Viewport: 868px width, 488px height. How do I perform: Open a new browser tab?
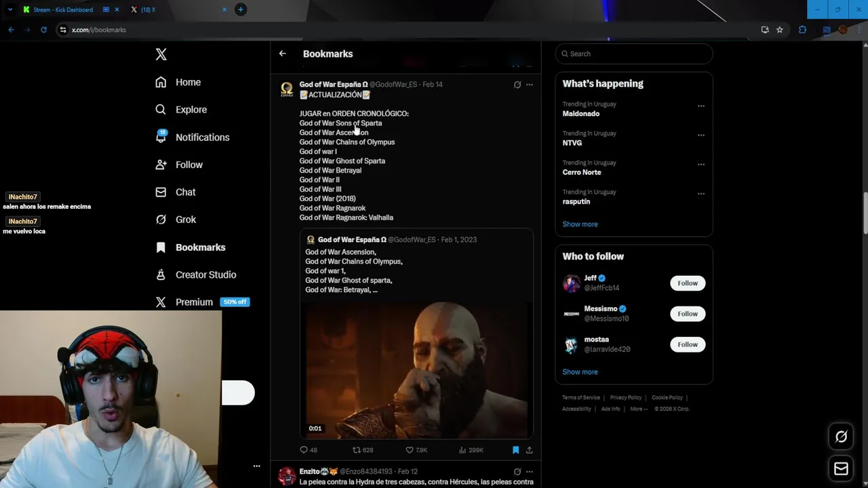(x=240, y=9)
